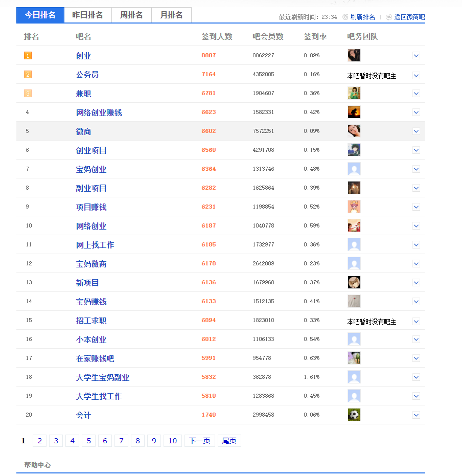The height and width of the screenshot is (476, 462).
Task: Click 下一页 next page button
Action: pyautogui.click(x=199, y=441)
